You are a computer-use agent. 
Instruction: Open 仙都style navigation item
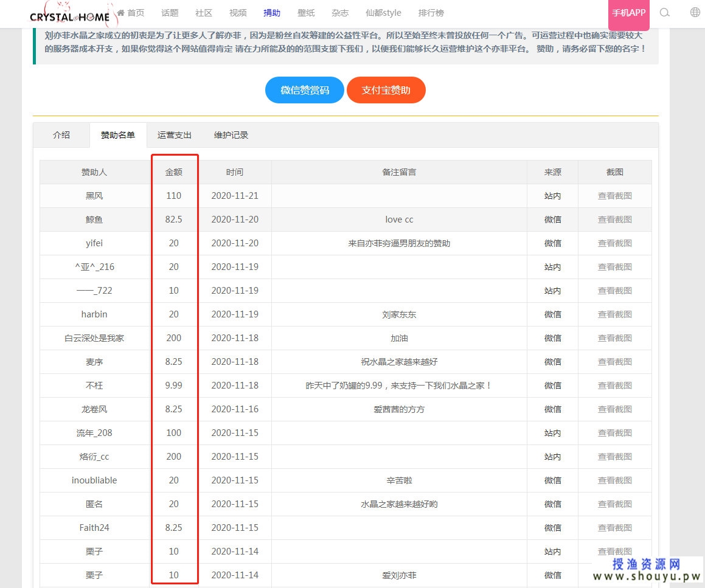[383, 13]
